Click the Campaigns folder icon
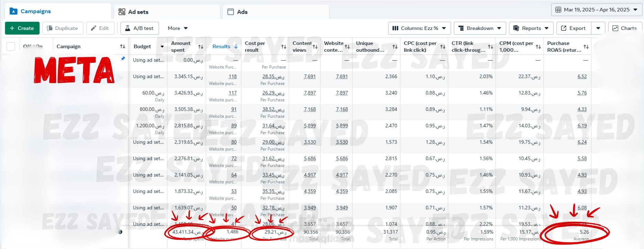The width and height of the screenshot is (644, 249). (x=13, y=11)
